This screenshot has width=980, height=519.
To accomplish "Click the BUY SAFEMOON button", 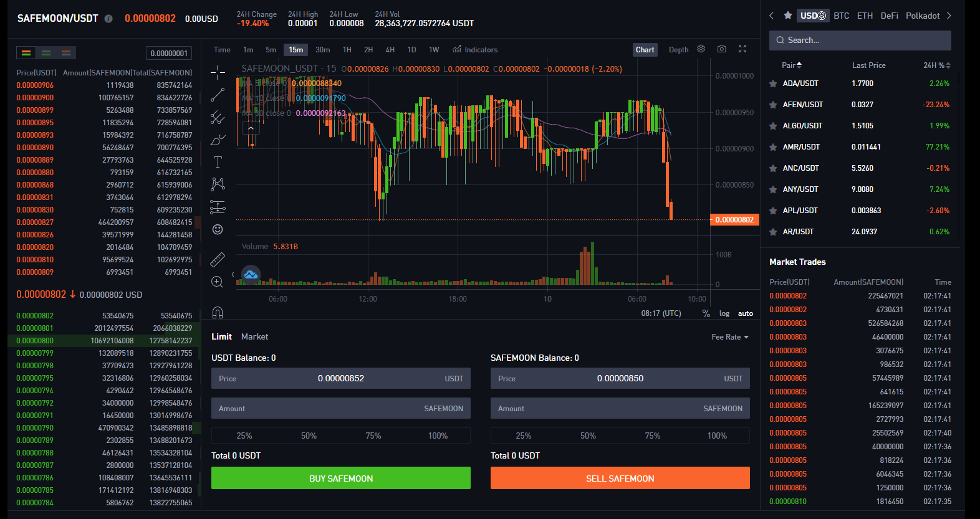I will pyautogui.click(x=341, y=478).
